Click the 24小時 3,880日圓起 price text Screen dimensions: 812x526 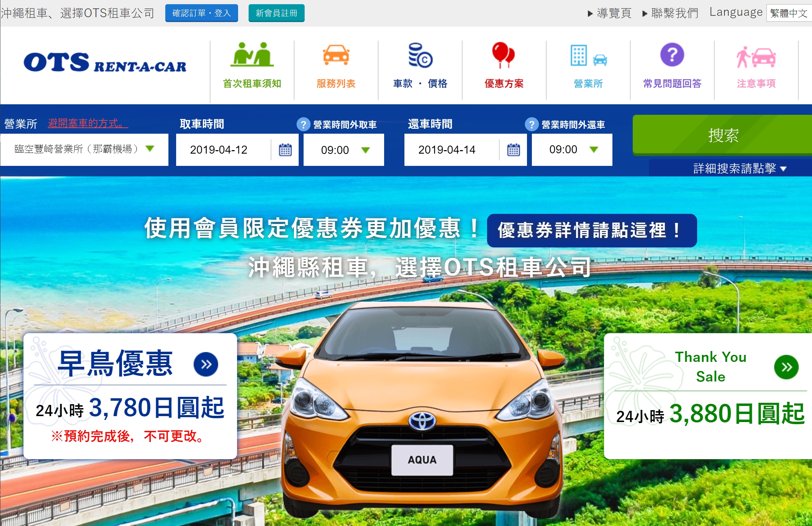pos(710,414)
